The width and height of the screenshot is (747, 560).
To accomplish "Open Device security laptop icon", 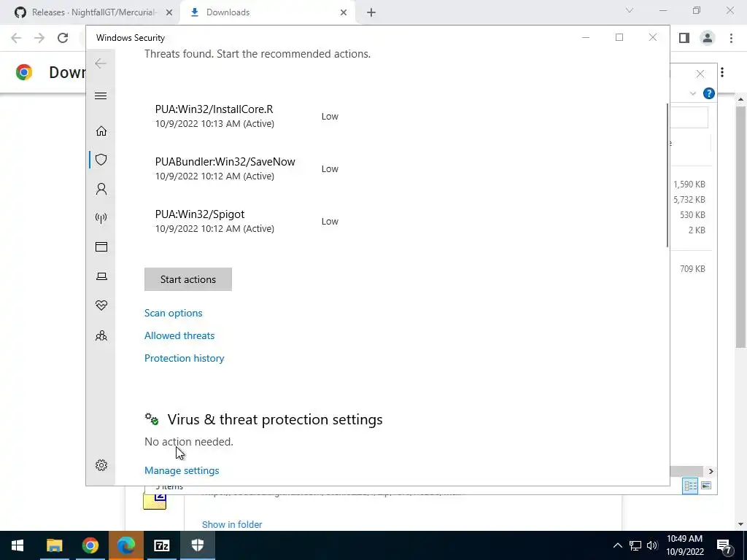I will pyautogui.click(x=101, y=276).
